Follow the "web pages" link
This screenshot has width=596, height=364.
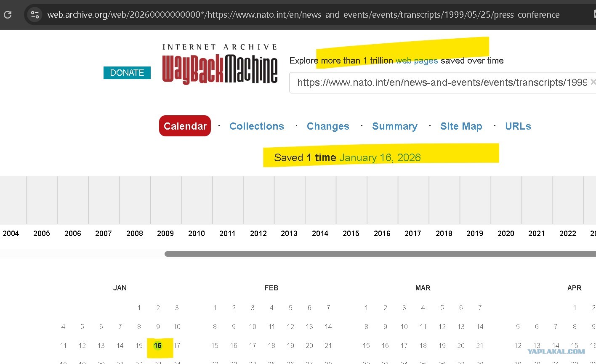tap(417, 61)
